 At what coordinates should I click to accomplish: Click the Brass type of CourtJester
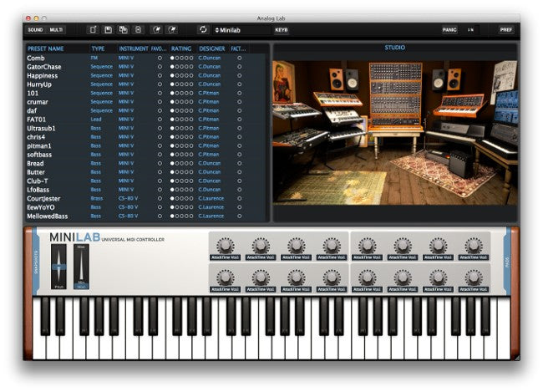pyautogui.click(x=97, y=199)
